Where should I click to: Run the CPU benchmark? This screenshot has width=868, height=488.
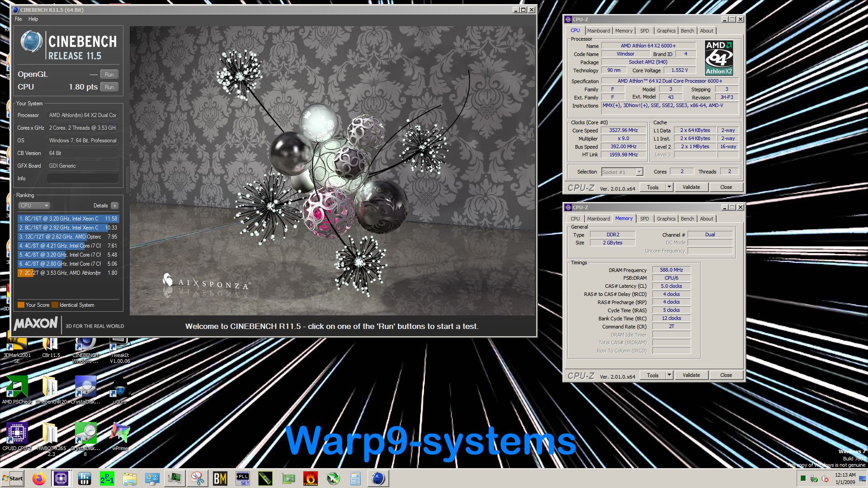(x=109, y=87)
